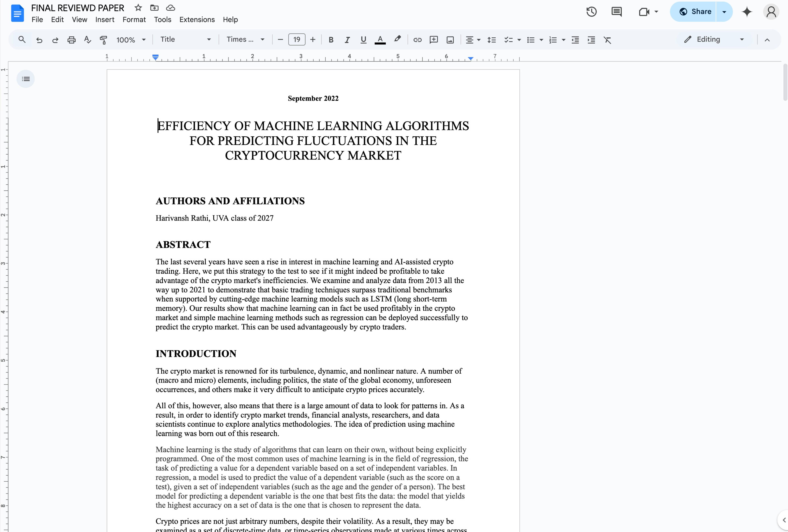Viewport: 788px width, 532px height.
Task: Open version history clock icon
Action: 591,12
